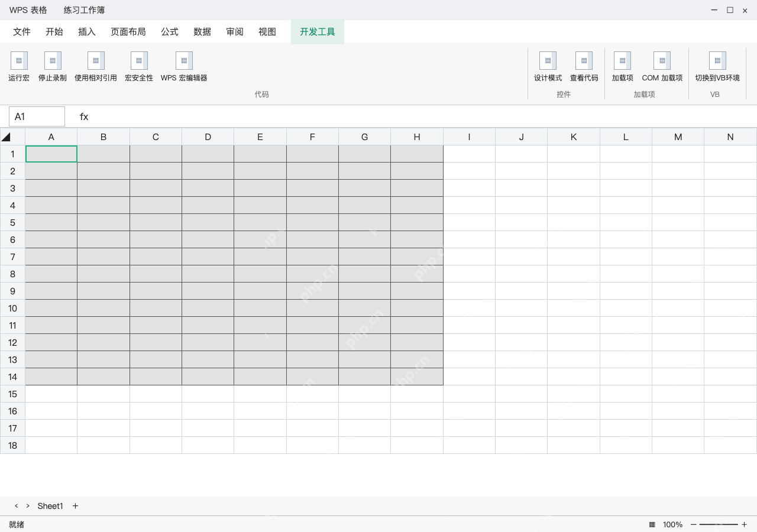Click the zoom out minus button
Viewport: 757px width, 532px height.
point(694,524)
